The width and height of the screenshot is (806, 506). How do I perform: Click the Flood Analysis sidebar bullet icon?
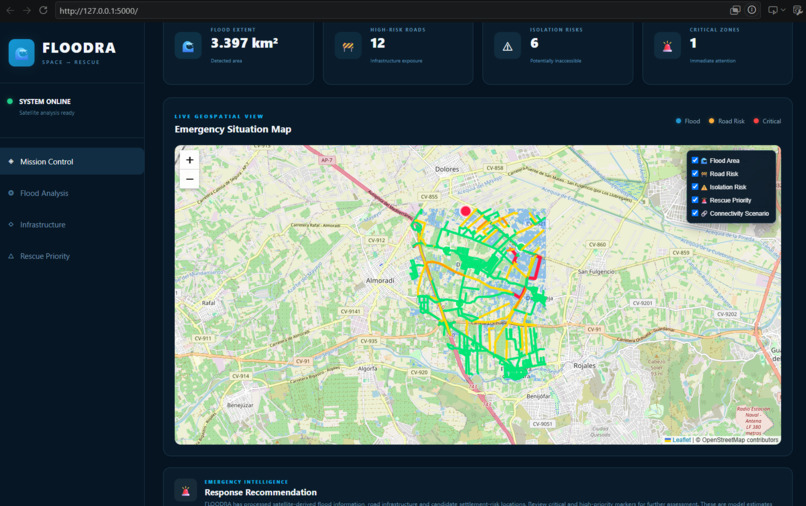click(11, 193)
